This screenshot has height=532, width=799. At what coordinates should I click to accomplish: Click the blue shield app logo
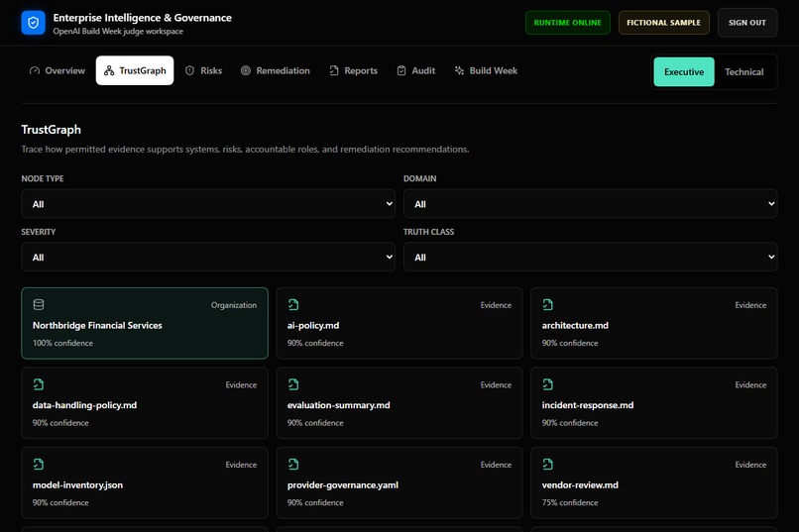(33, 23)
